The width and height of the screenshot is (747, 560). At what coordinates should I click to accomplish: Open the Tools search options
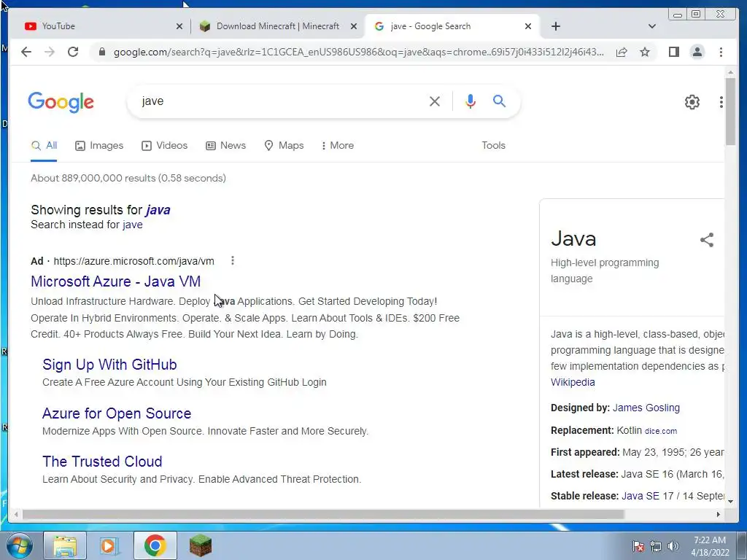[493, 145]
